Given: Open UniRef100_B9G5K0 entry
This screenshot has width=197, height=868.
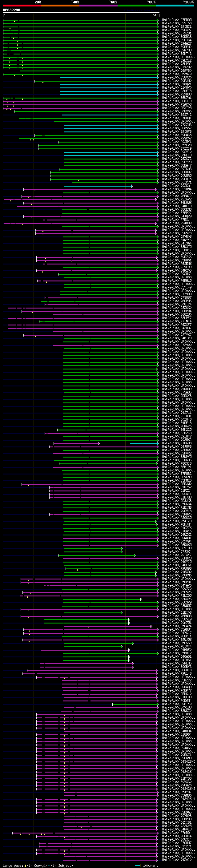Looking at the screenshot, I should (x=177, y=233).
